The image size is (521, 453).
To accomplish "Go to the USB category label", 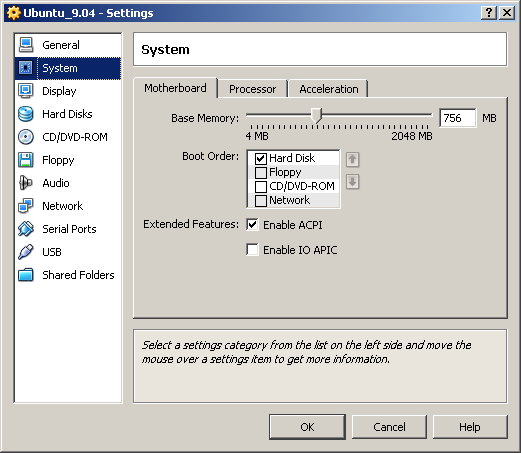I will pyautogui.click(x=52, y=252).
